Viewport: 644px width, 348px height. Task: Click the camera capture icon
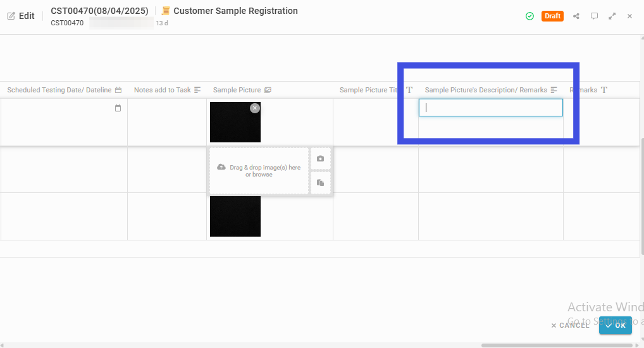pos(320,159)
